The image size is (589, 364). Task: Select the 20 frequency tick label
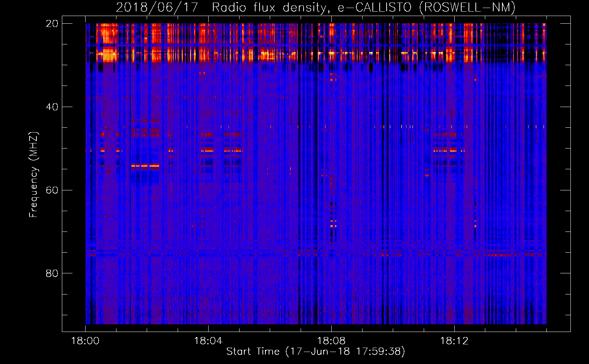(x=52, y=24)
